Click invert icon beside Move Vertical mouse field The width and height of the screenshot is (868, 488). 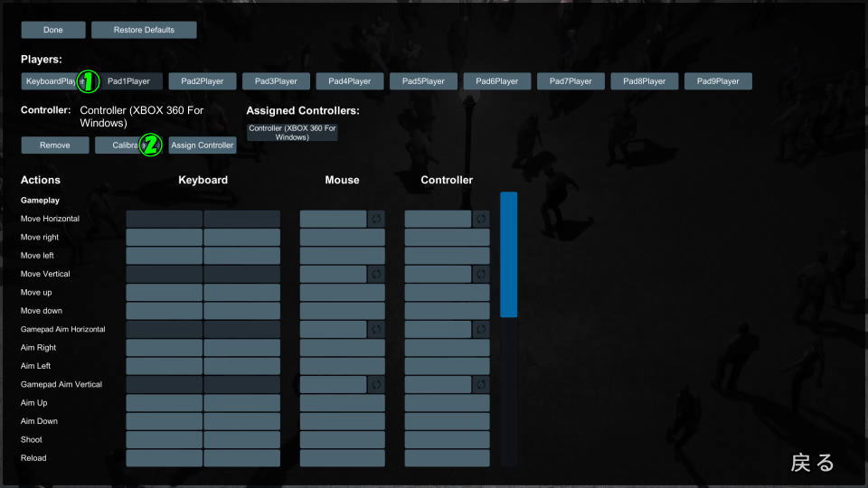376,274
